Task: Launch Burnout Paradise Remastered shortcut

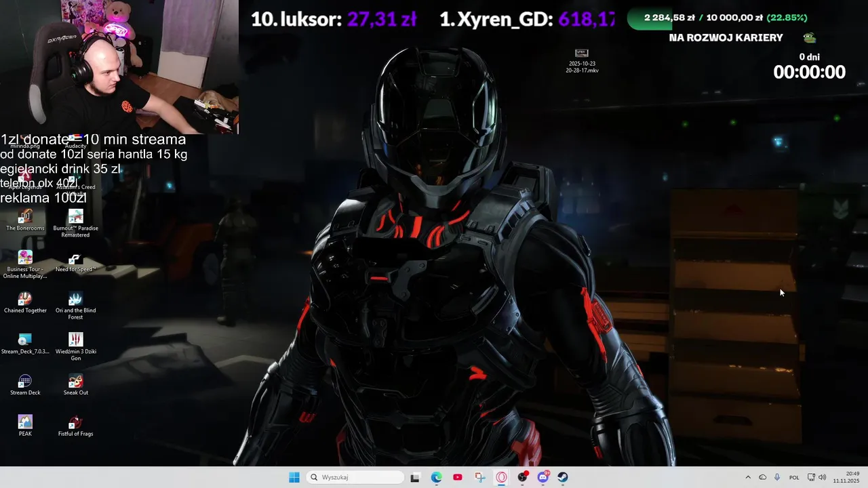Action: [75, 224]
